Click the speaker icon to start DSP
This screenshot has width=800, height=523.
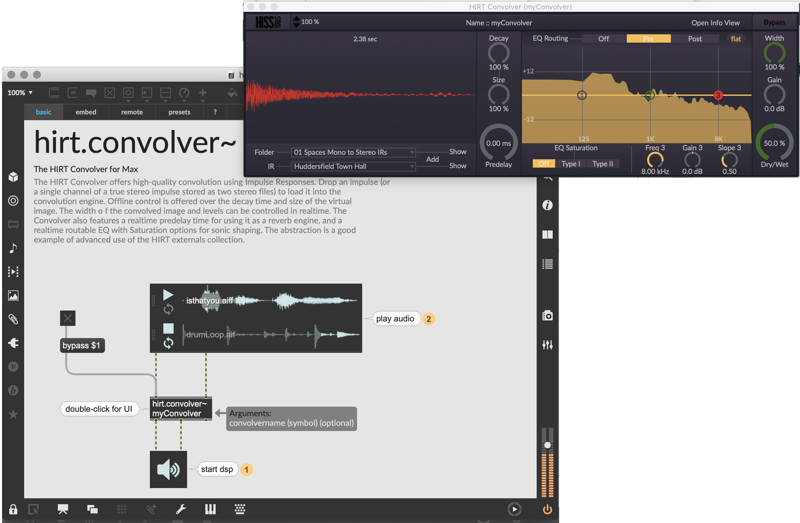(168, 469)
